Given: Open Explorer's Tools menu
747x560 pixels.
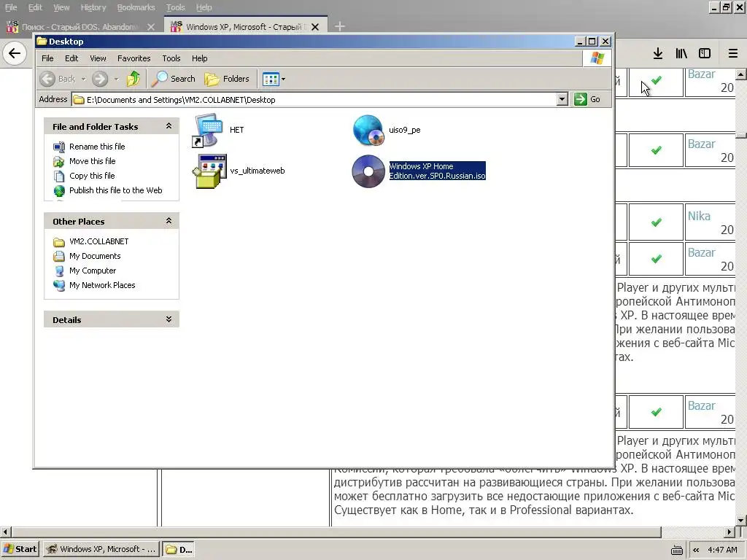Looking at the screenshot, I should (171, 58).
